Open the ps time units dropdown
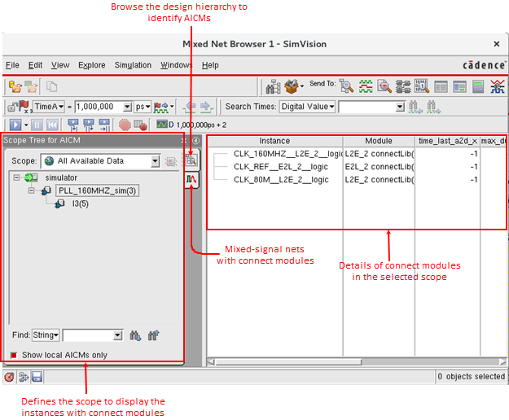 143,107
